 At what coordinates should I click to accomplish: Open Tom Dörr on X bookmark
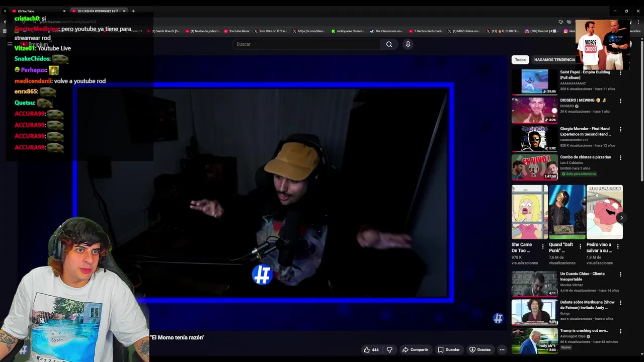point(271,31)
